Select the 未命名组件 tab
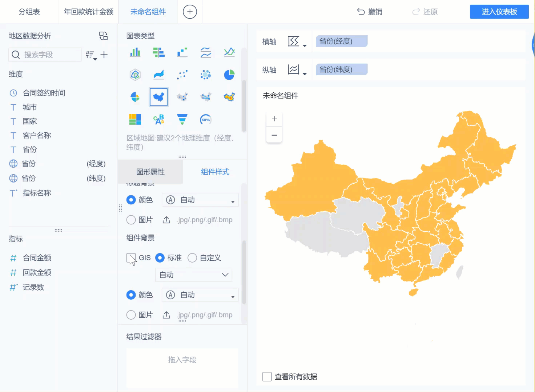This screenshot has width=535, height=392. click(148, 12)
